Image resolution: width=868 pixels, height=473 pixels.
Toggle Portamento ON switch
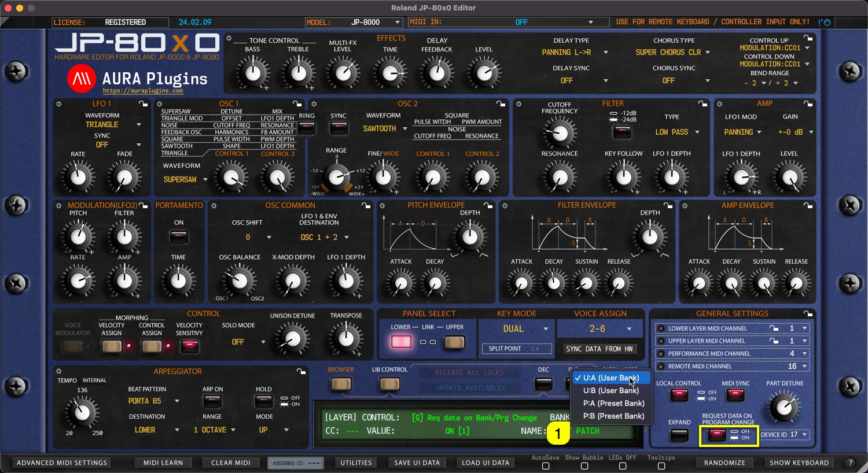click(179, 236)
